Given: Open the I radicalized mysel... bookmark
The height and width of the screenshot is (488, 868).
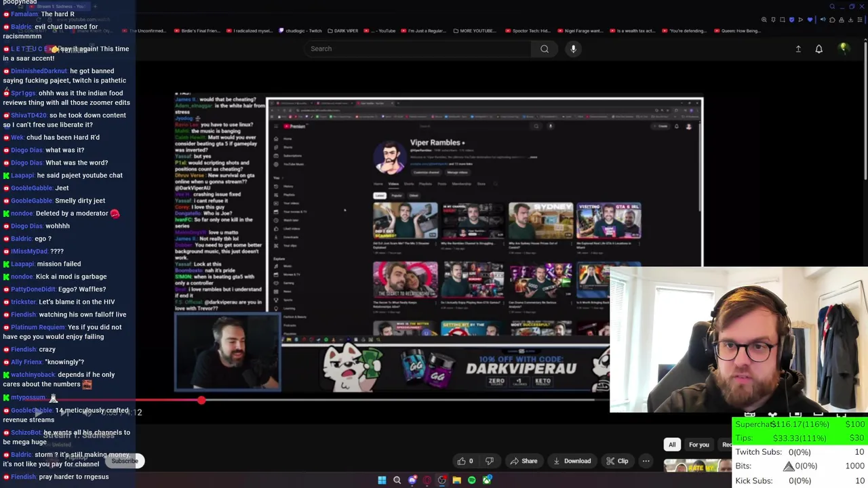Looking at the screenshot, I should pos(250,30).
